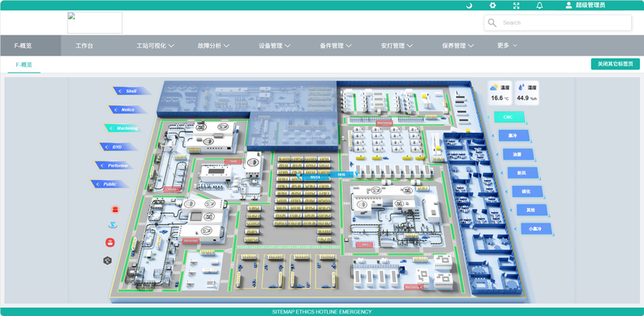
Task: Select the BYD area arrow tag
Action: 118,147
